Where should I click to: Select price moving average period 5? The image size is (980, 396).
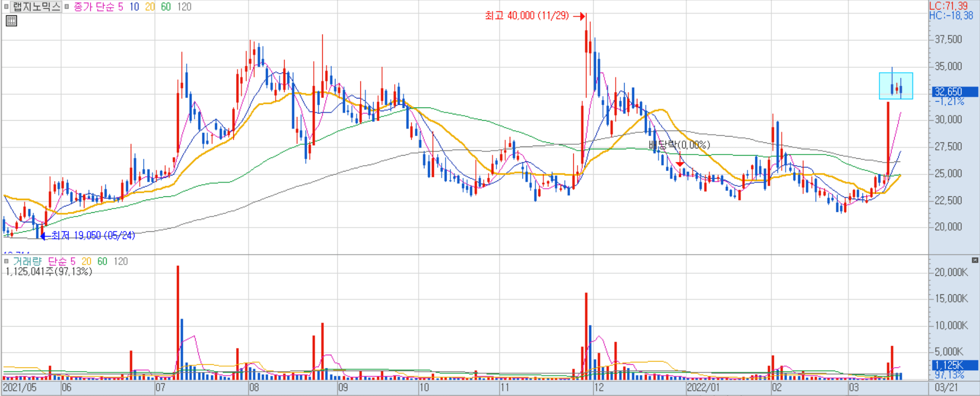(121, 7)
